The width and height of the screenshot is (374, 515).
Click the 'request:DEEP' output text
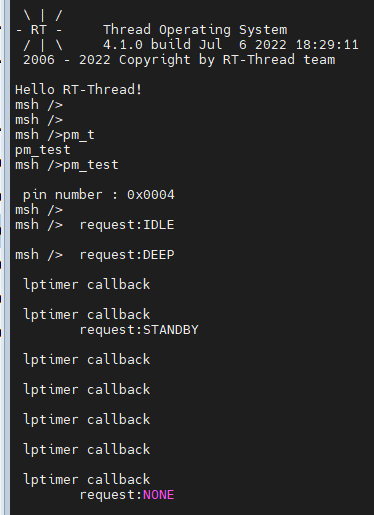point(127,255)
